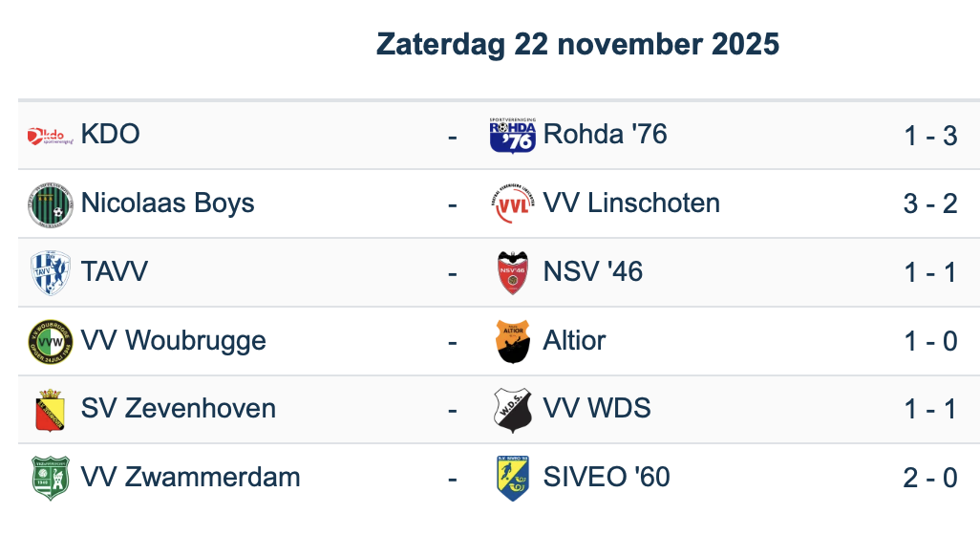The image size is (980, 535).
Task: Click the VV Zwammerdam green crest
Action: tap(50, 478)
